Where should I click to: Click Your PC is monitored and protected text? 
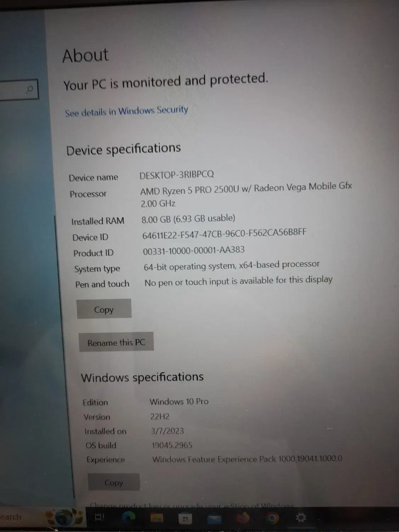[x=166, y=82]
